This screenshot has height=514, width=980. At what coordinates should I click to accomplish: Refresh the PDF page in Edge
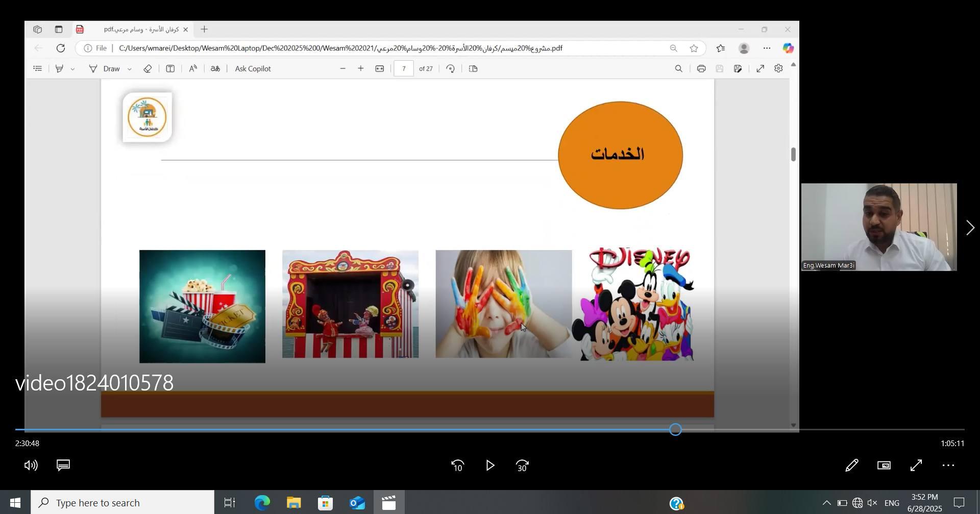coord(60,48)
